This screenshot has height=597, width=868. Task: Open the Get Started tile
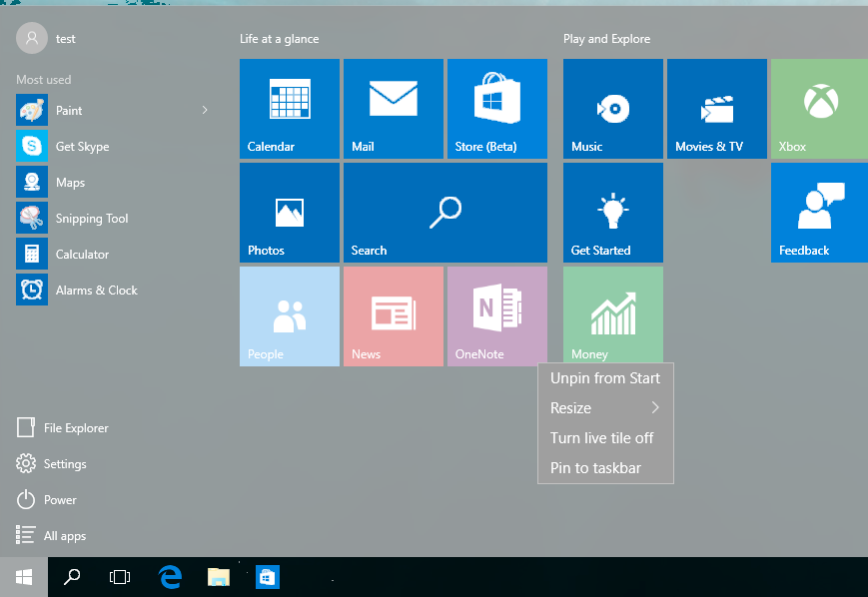(x=613, y=213)
